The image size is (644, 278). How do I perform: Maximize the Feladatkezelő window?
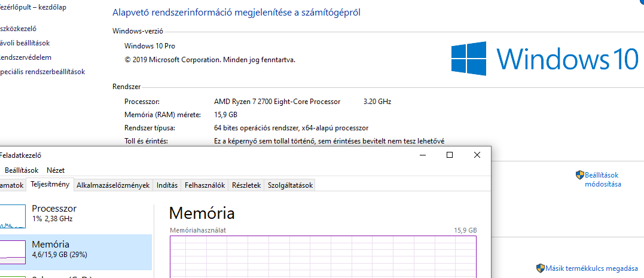pyautogui.click(x=449, y=155)
